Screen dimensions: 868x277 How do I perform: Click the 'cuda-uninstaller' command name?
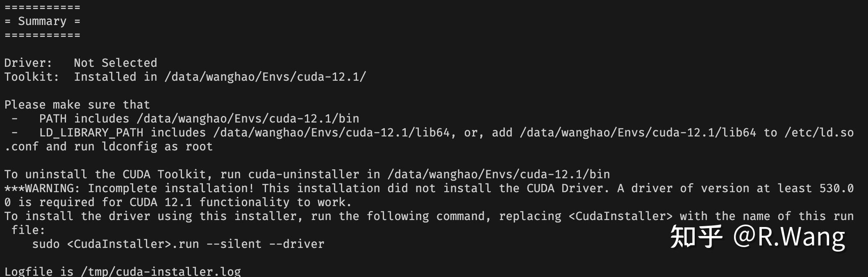tap(304, 175)
